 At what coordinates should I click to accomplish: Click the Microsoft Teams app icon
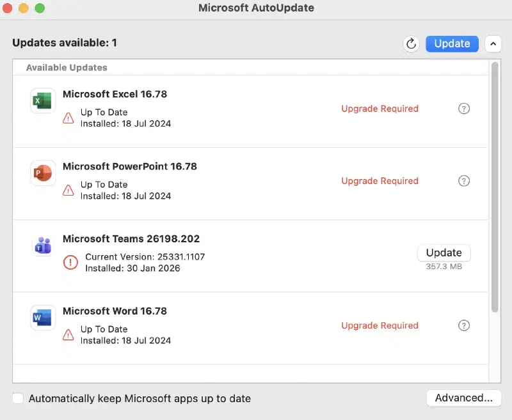point(42,245)
